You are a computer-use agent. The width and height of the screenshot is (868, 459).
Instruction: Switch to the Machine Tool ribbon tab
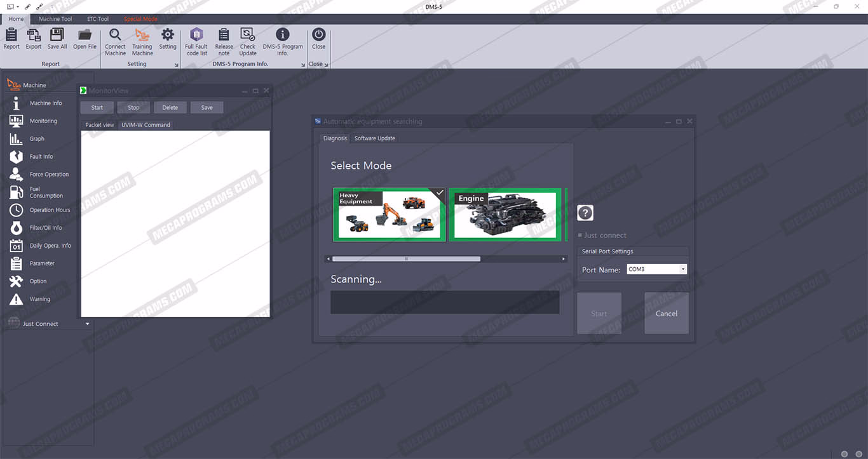click(x=55, y=19)
